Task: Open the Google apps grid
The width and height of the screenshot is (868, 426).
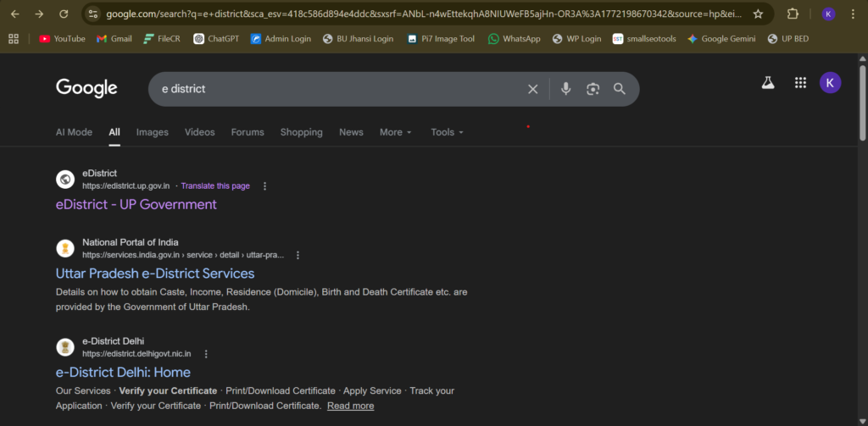Action: coord(799,83)
